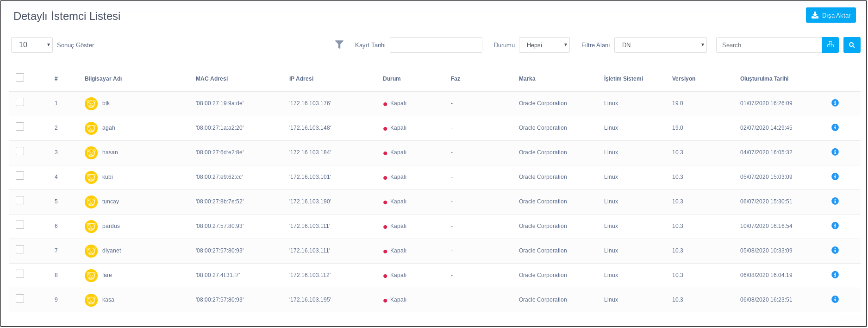The image size is (868, 328).
Task: Click the computer name kubi
Action: tap(107, 177)
